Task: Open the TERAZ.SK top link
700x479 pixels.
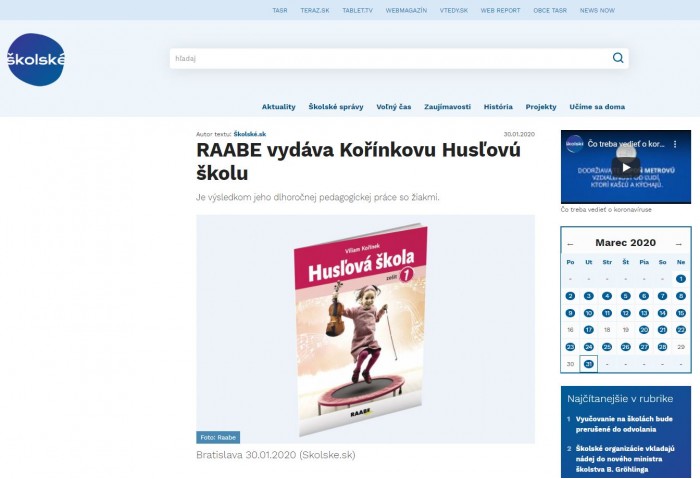Action: point(315,10)
